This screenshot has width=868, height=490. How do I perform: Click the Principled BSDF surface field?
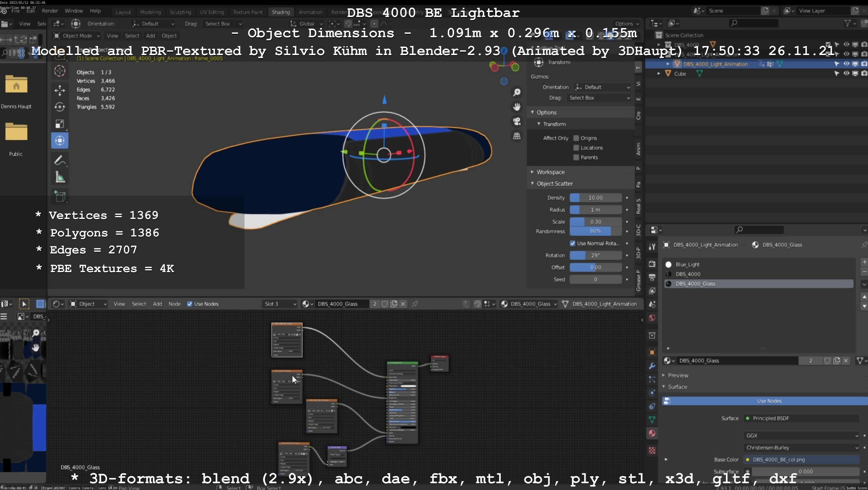801,418
